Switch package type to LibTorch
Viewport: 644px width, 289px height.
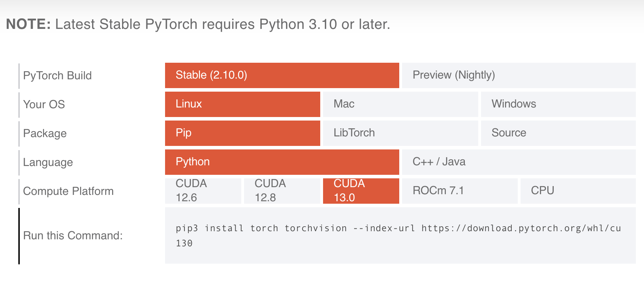click(354, 133)
